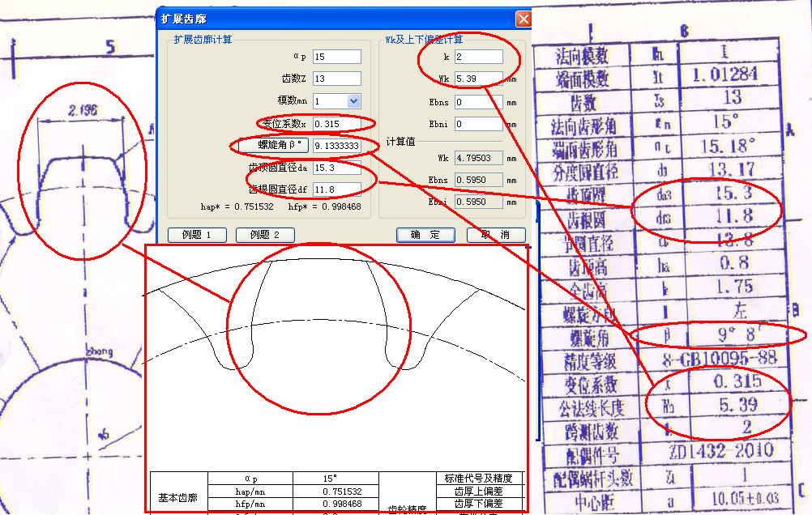Click the calculated Ebns value 0.5950
Viewport: 812px width, 515px height.
tap(478, 180)
